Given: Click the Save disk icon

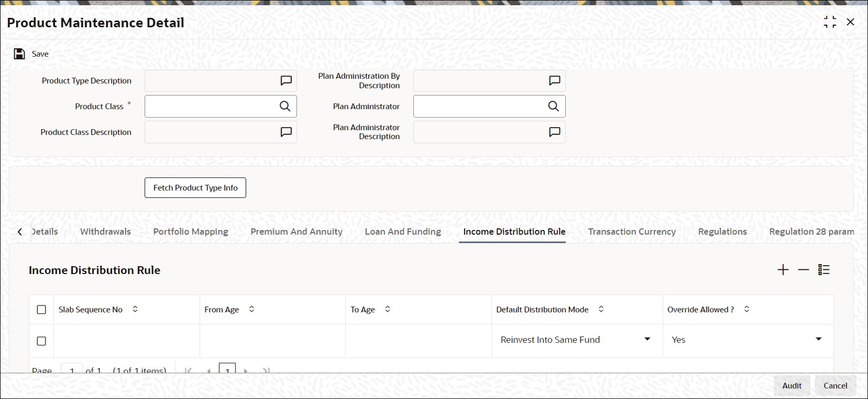Looking at the screenshot, I should [x=19, y=54].
